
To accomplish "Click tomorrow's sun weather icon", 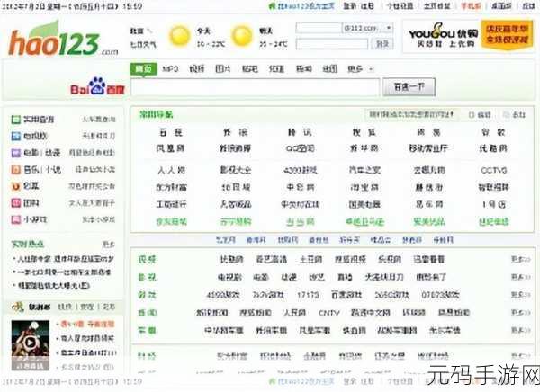I will tap(242, 36).
